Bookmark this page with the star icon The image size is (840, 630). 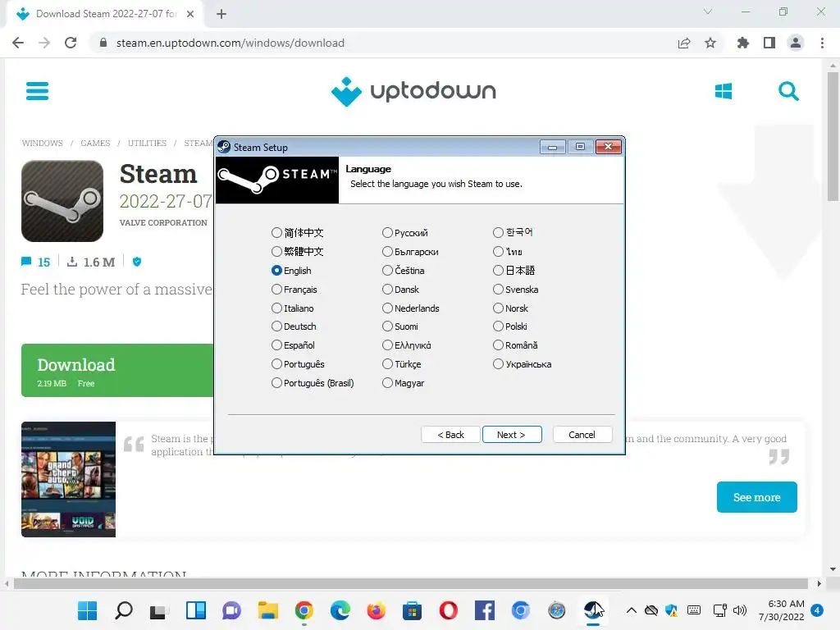710,43
